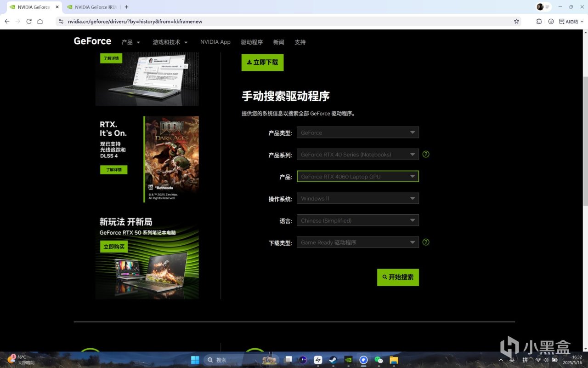The height and width of the screenshot is (368, 588).
Task: Open the browser home page
Action: coord(40,21)
